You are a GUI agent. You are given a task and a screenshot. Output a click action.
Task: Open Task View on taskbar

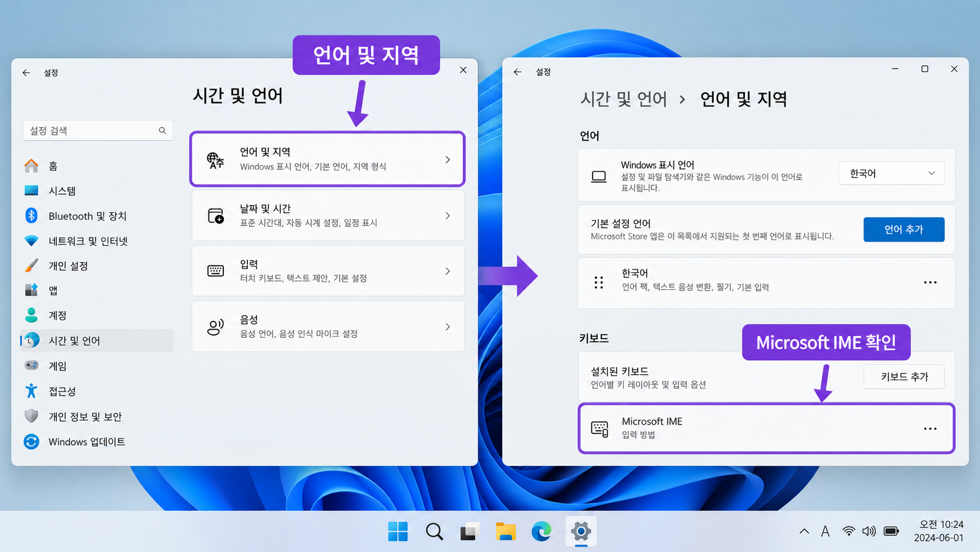pos(469,531)
